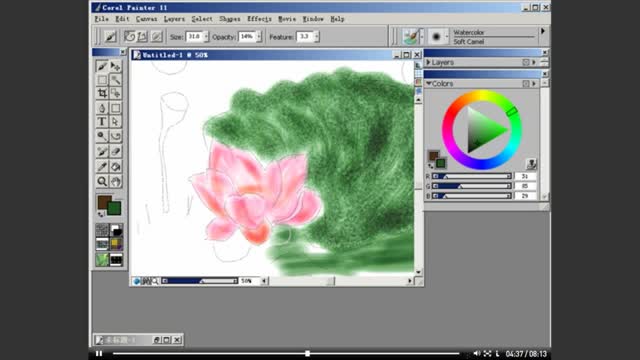Click the green main color swatch
This screenshot has width=640, height=360.
pyautogui.click(x=114, y=208)
